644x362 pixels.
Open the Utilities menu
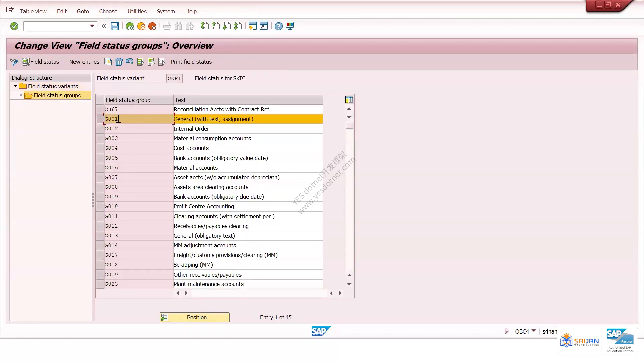(137, 11)
